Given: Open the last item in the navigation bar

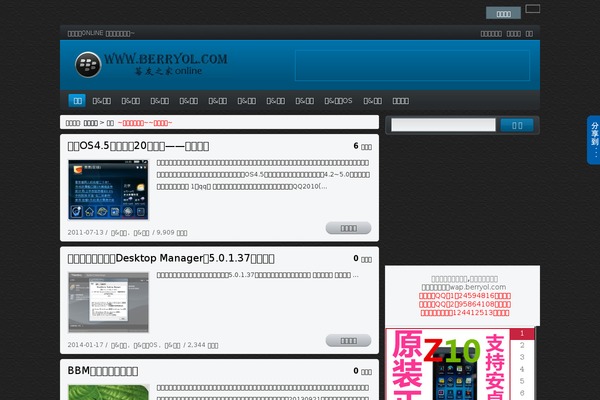Looking at the screenshot, I should (401, 101).
